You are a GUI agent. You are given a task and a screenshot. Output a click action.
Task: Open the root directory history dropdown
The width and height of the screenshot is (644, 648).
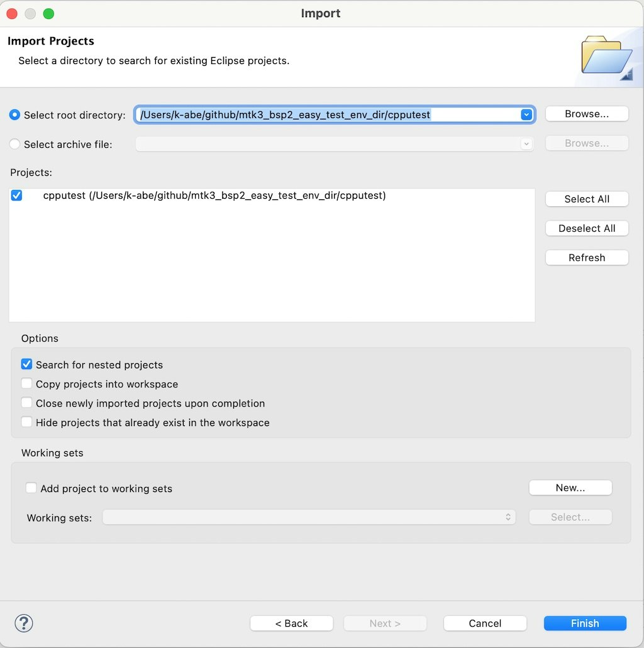pos(526,114)
